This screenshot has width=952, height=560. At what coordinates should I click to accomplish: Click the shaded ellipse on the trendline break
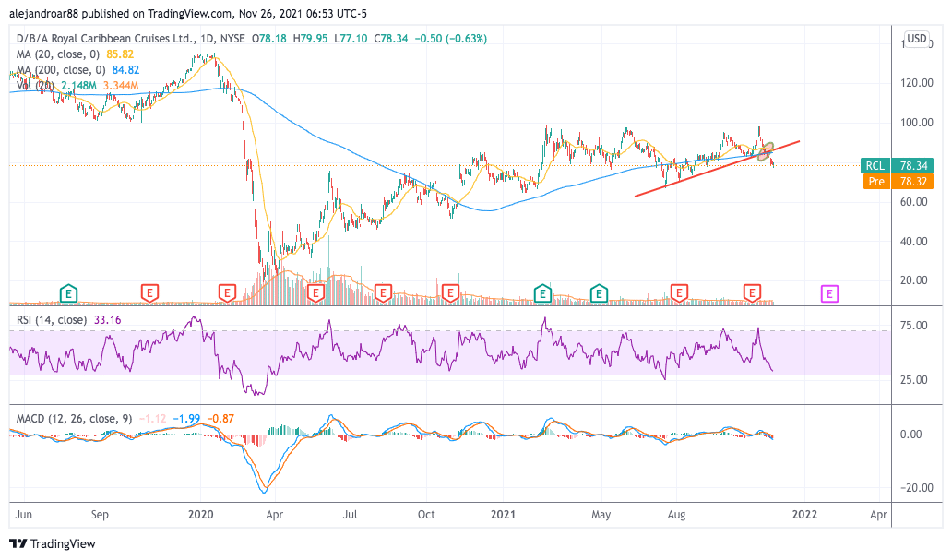click(x=765, y=152)
